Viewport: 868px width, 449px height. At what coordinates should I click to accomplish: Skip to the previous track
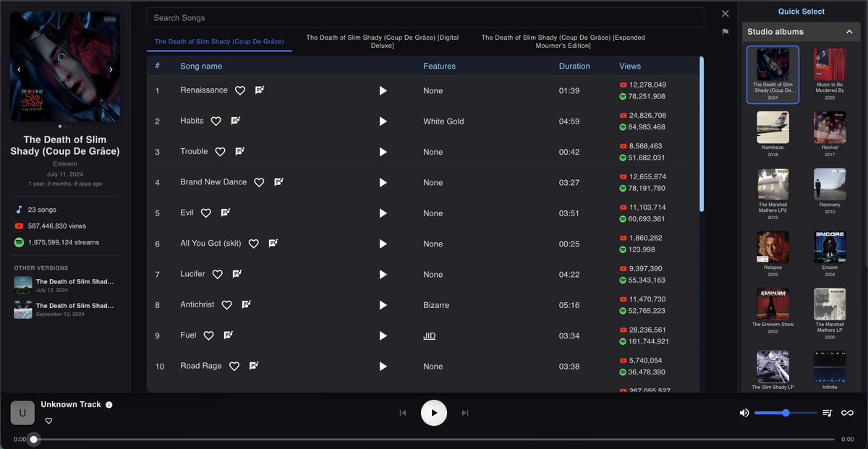pyautogui.click(x=403, y=413)
